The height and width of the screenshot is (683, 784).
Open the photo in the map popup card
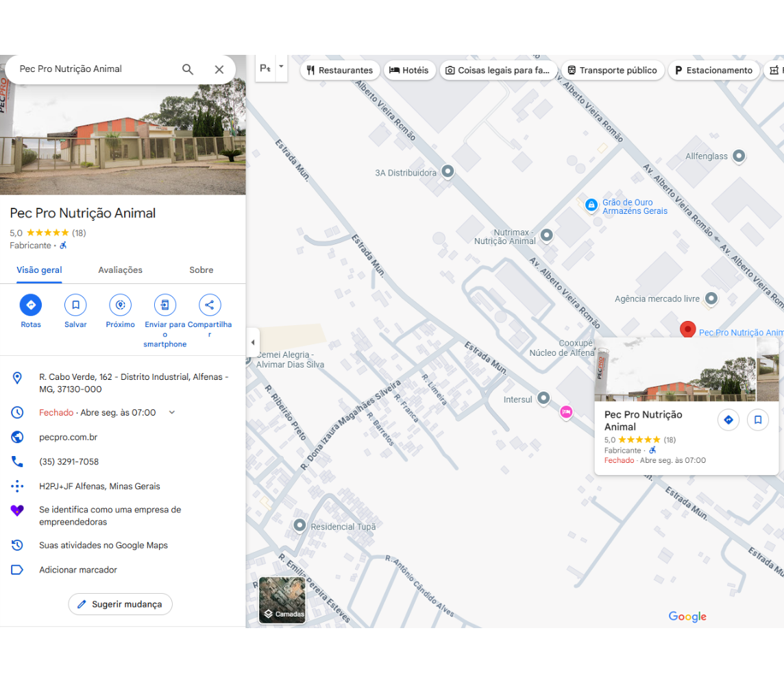(x=676, y=369)
